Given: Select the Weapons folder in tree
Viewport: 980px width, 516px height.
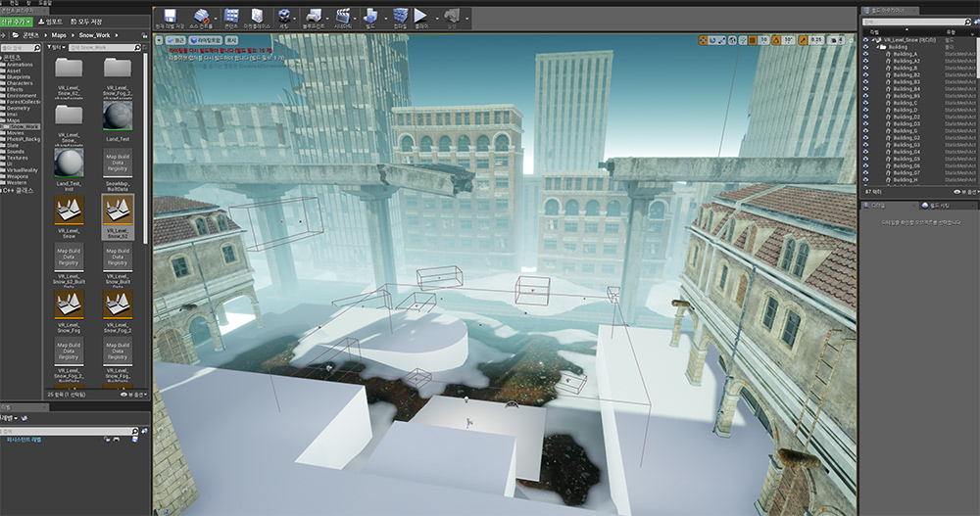Looking at the screenshot, I should pyautogui.click(x=17, y=176).
